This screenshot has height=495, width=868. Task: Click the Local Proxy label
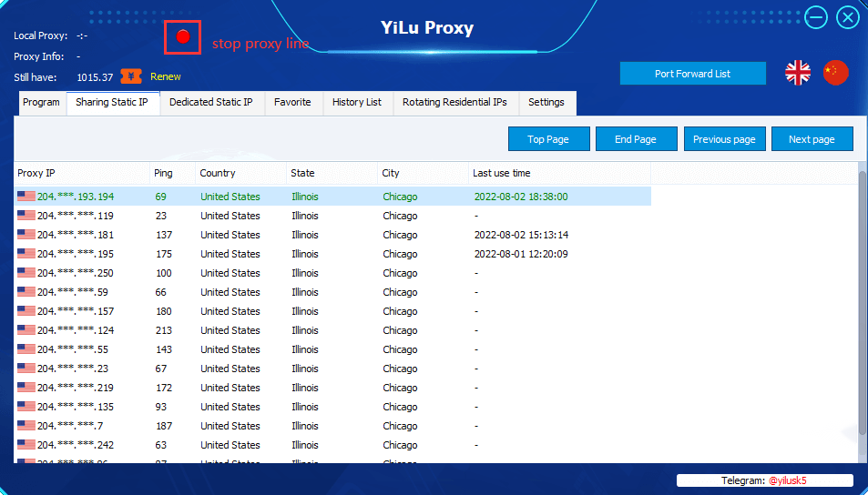[40, 36]
